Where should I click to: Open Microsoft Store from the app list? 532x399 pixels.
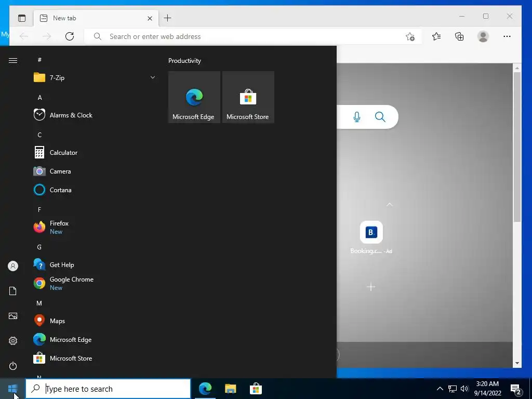(x=95, y=358)
